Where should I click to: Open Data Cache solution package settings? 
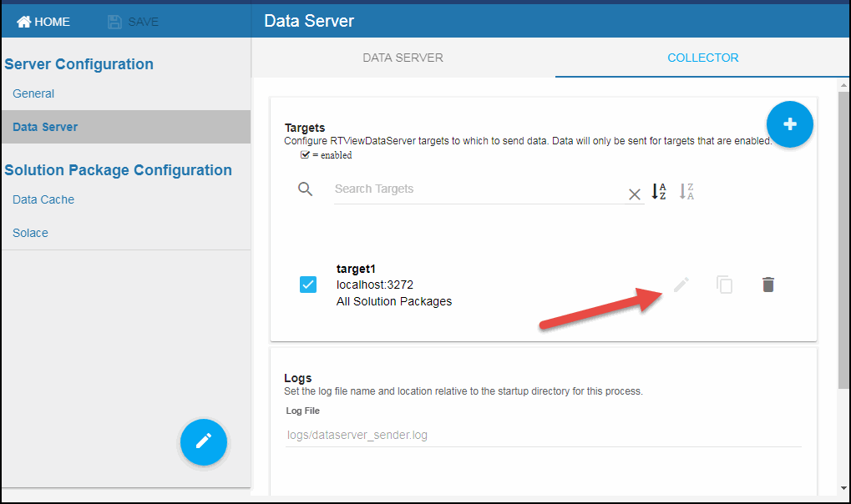[x=43, y=199]
